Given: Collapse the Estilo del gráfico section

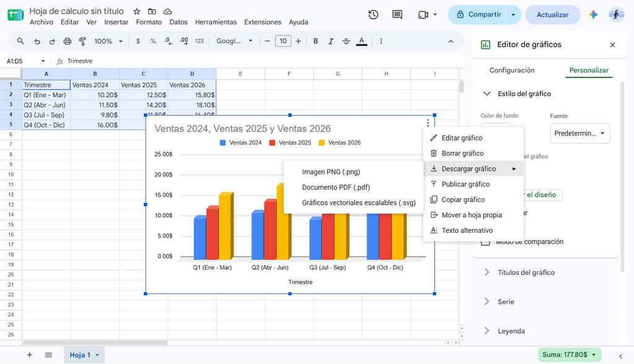Looking at the screenshot, I should [x=487, y=94].
